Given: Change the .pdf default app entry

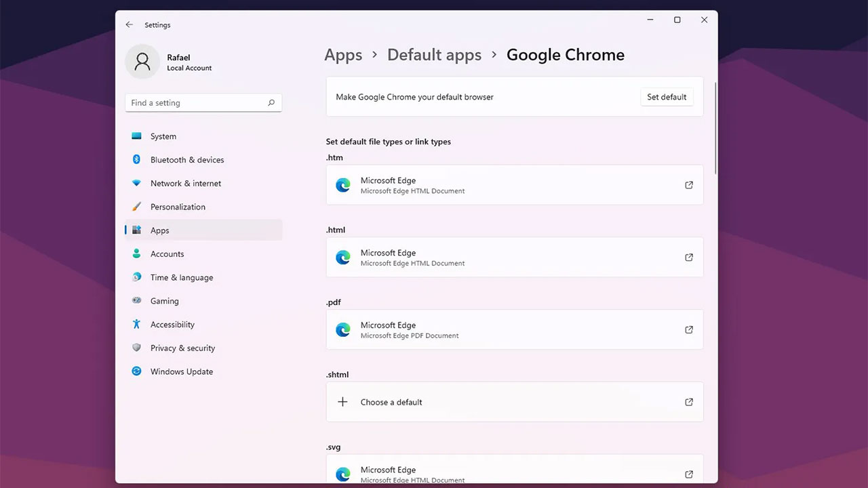Looking at the screenshot, I should click(x=515, y=329).
